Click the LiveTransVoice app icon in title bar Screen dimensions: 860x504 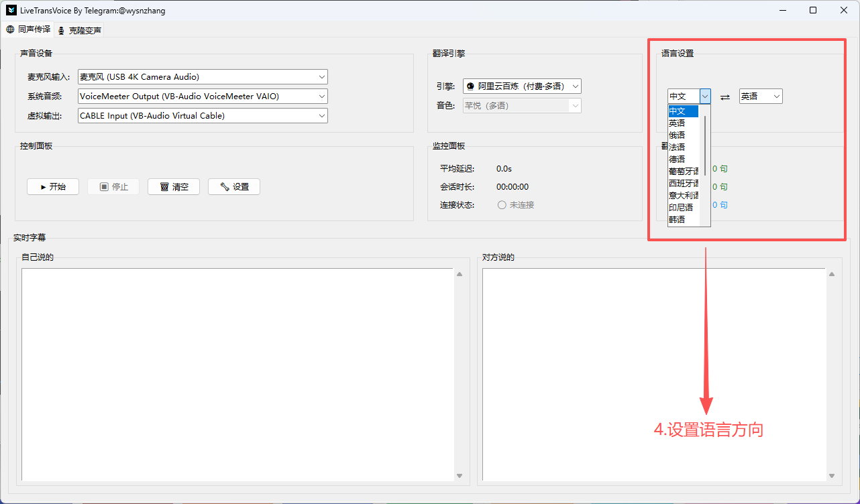pos(11,10)
